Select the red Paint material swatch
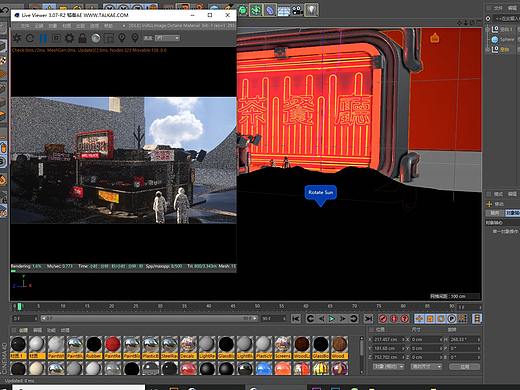 [113, 347]
